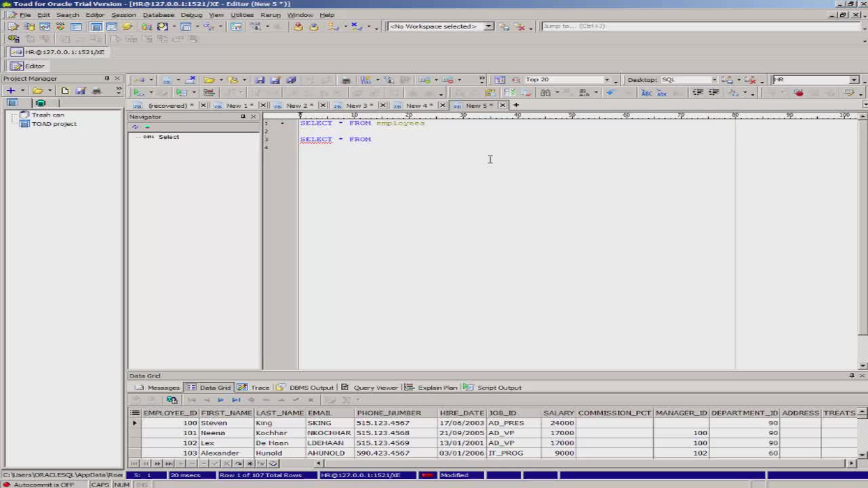868x488 pixels.
Task: Open the HR schema dropdown
Action: [854, 79]
